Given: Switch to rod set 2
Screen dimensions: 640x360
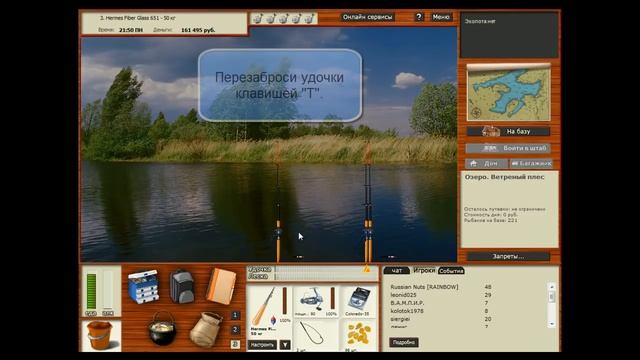Looking at the screenshot, I should [x=235, y=329].
